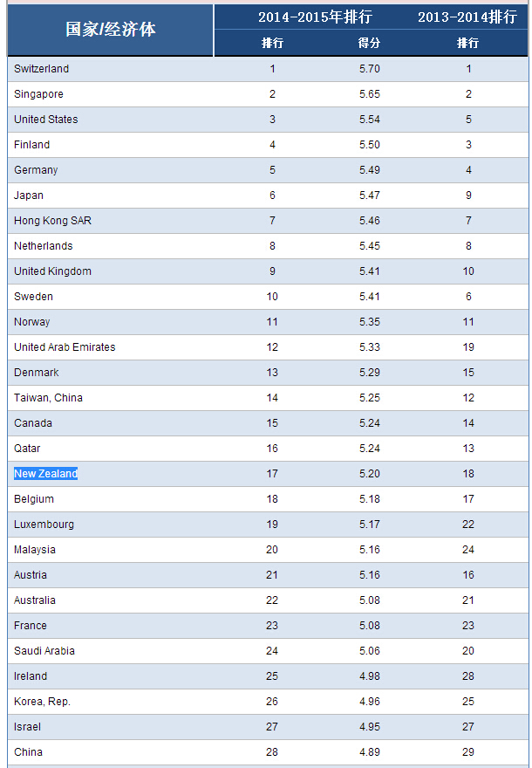Click the China name in the last row
The image size is (532, 768).
[28, 752]
